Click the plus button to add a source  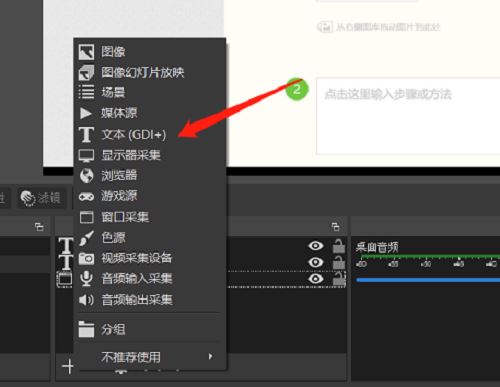[x=68, y=367]
